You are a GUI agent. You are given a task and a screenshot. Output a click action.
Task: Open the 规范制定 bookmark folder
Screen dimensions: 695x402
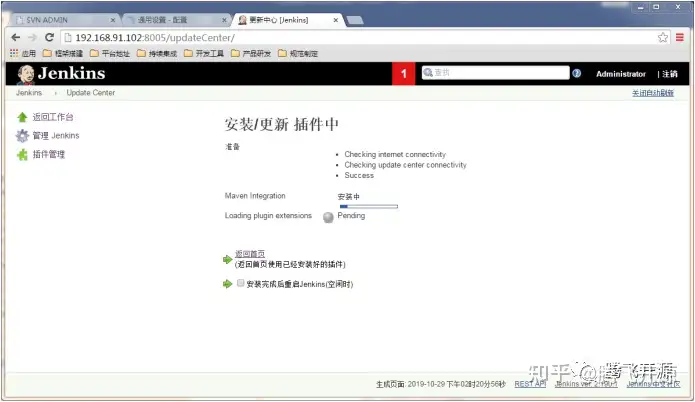(297, 53)
